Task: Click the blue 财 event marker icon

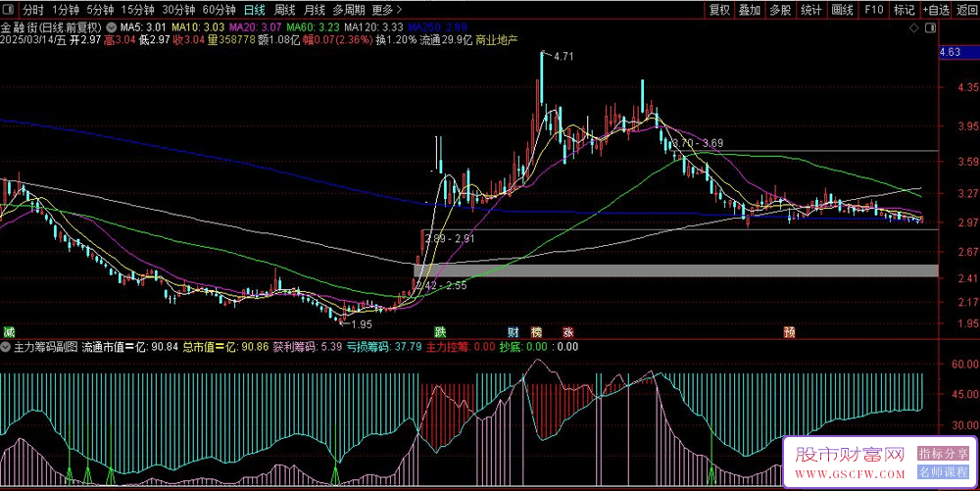Action: tap(513, 331)
